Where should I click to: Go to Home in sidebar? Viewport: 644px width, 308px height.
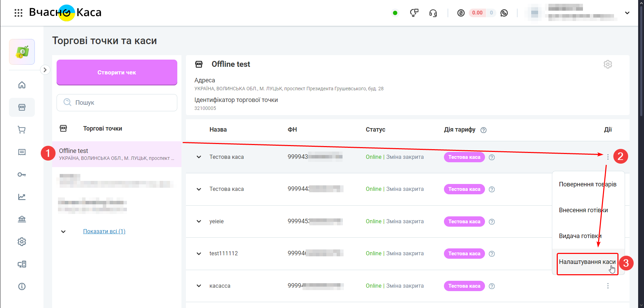point(22,85)
